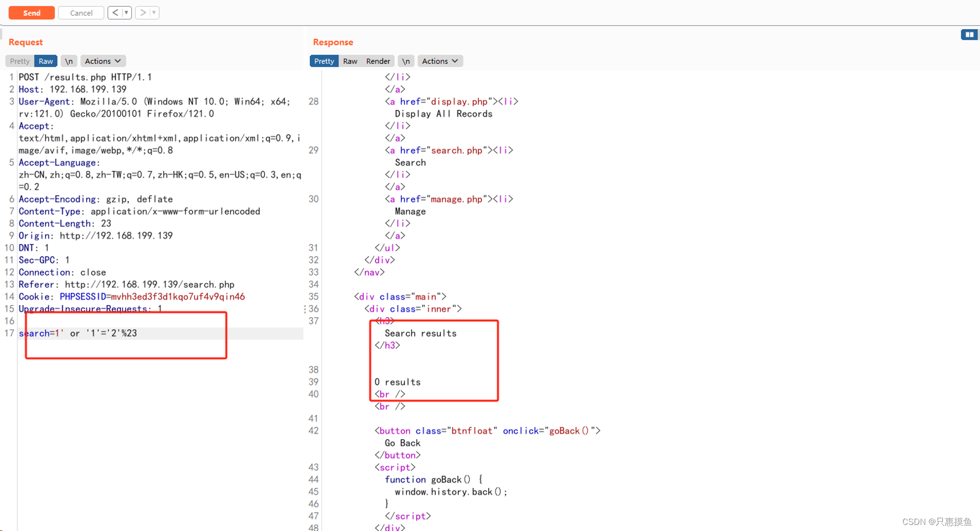Open the previous history dropdown arrow
This screenshot has width=980, height=531.
(127, 12)
